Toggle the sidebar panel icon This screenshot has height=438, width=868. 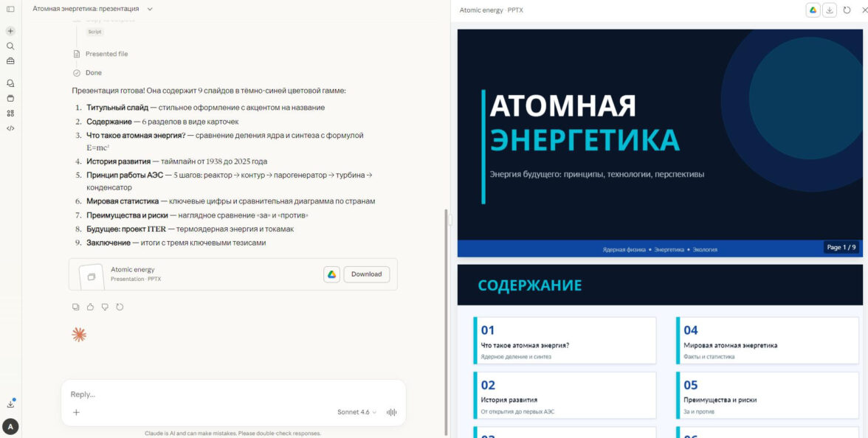pos(10,9)
